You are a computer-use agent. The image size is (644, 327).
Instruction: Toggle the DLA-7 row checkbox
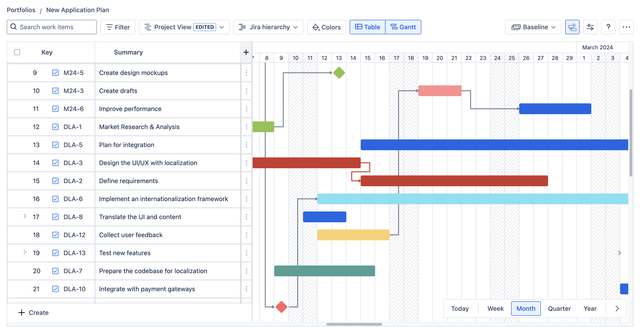coord(55,271)
